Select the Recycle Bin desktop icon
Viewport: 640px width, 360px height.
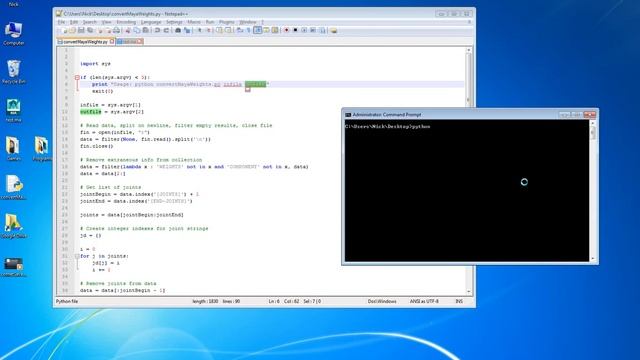click(13, 72)
